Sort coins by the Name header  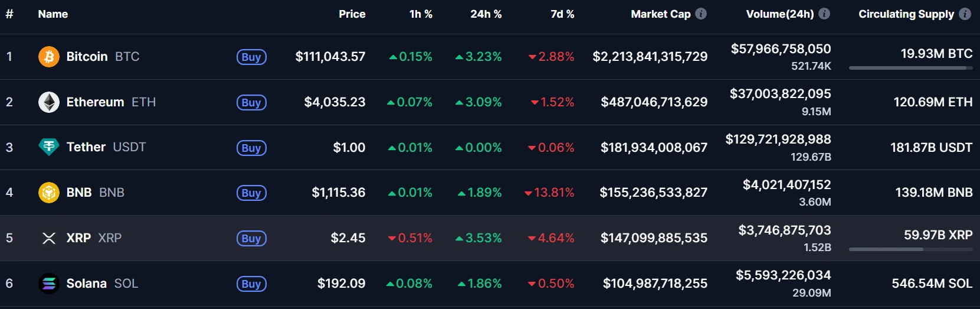53,14
